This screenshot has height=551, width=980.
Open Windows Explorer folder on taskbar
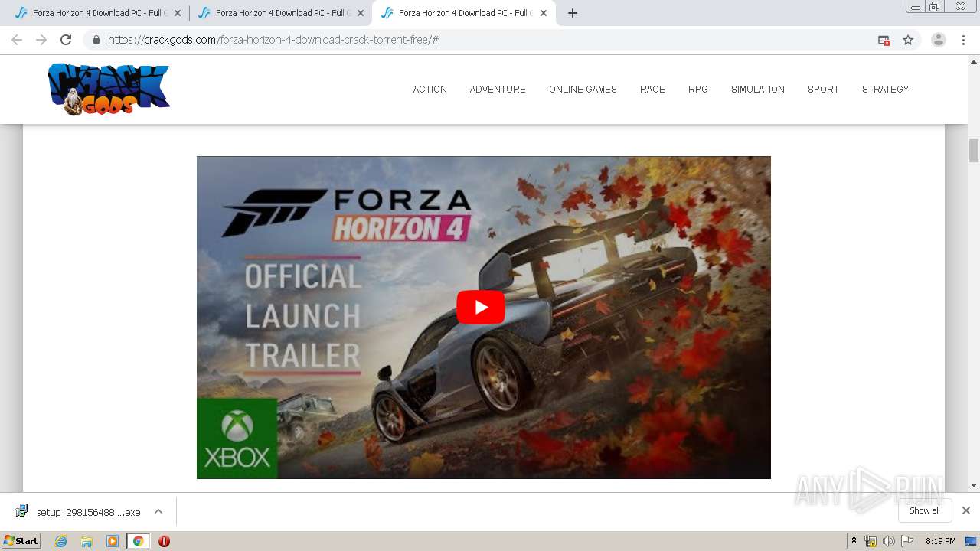tap(87, 541)
